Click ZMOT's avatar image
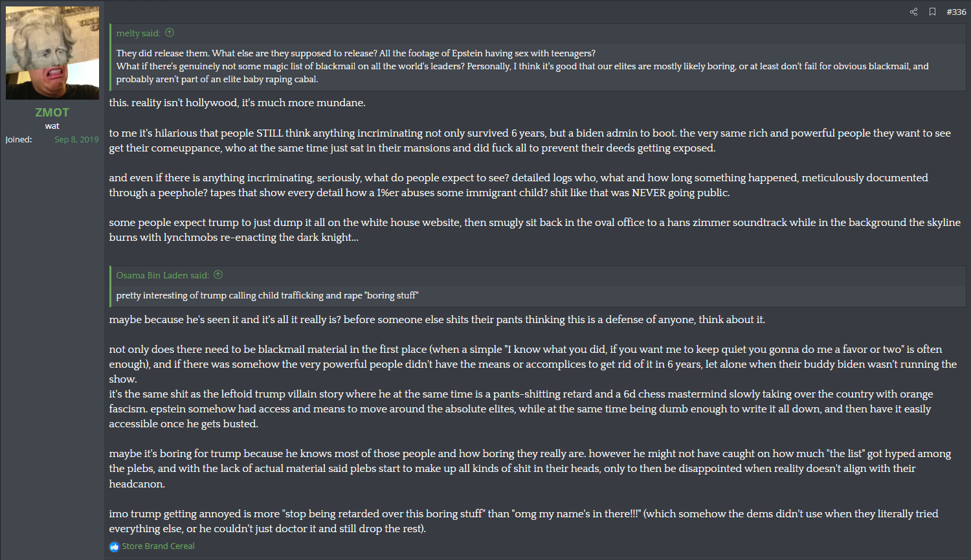The height and width of the screenshot is (560, 971). [x=52, y=53]
